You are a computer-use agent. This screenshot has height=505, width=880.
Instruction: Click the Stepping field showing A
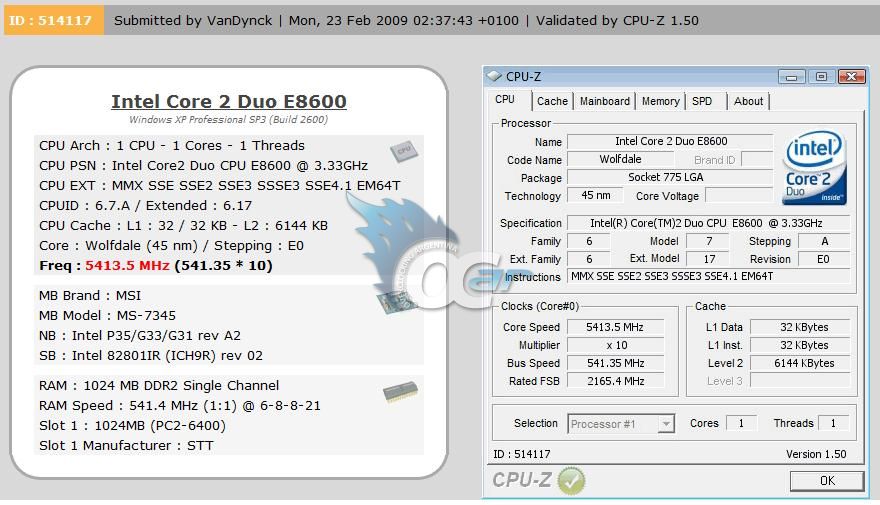click(x=823, y=241)
